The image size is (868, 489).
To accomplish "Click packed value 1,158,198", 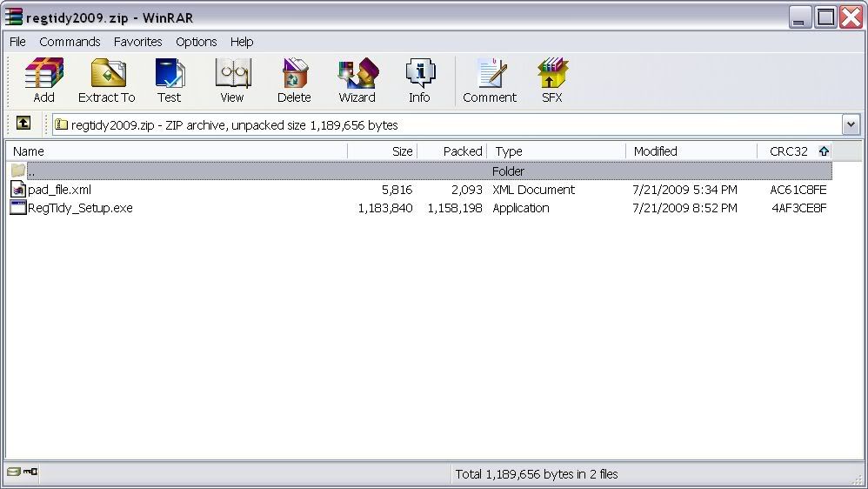I will click(455, 208).
